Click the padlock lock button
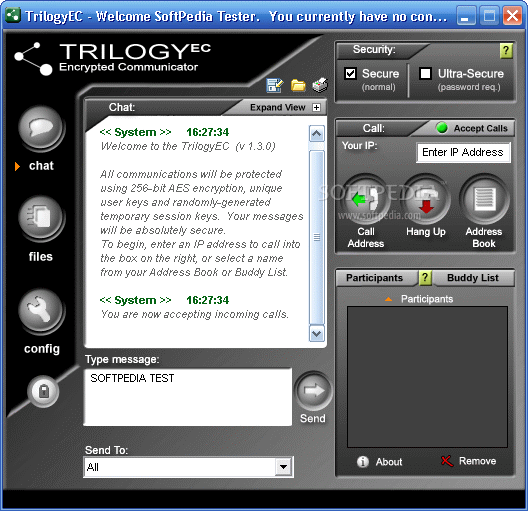 coord(43,391)
